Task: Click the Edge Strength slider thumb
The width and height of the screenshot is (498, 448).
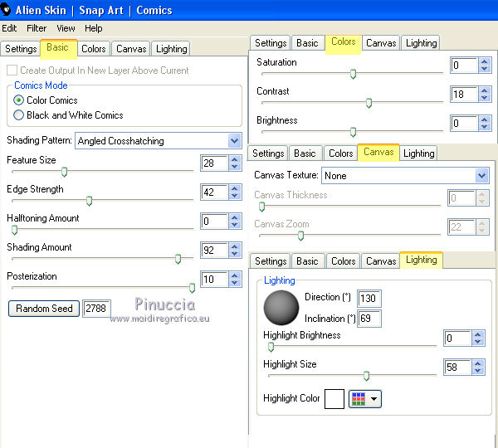Action: point(90,201)
